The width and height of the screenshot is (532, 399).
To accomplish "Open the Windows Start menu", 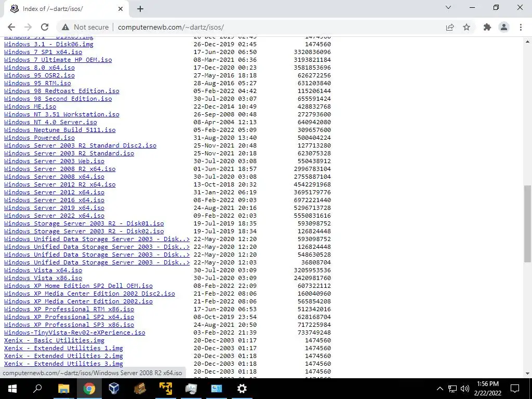I will [12, 389].
